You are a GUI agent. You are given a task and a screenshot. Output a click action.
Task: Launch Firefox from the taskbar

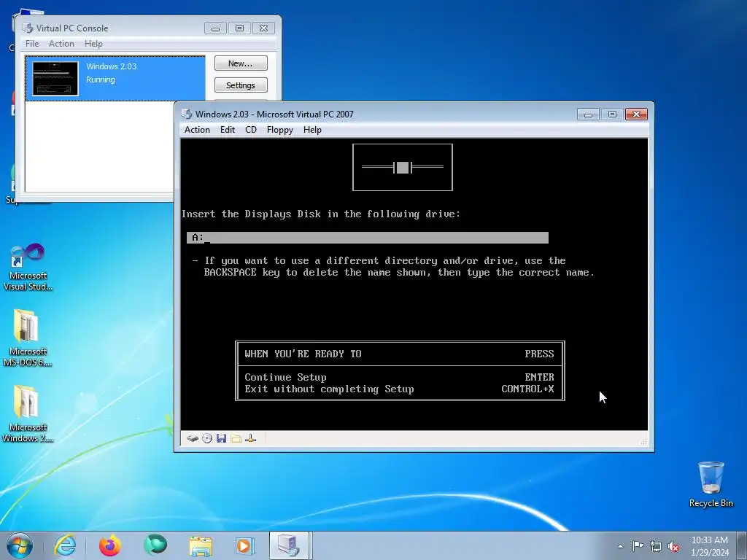click(110, 545)
